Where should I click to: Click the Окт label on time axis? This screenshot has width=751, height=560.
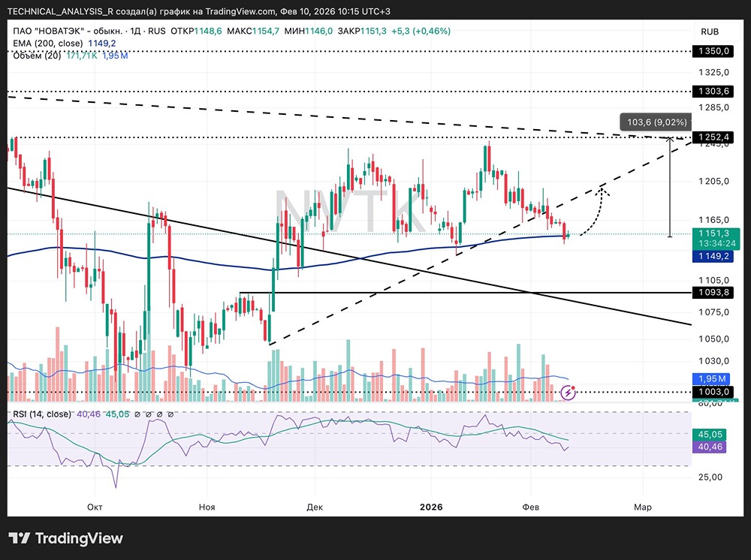pyautogui.click(x=95, y=507)
